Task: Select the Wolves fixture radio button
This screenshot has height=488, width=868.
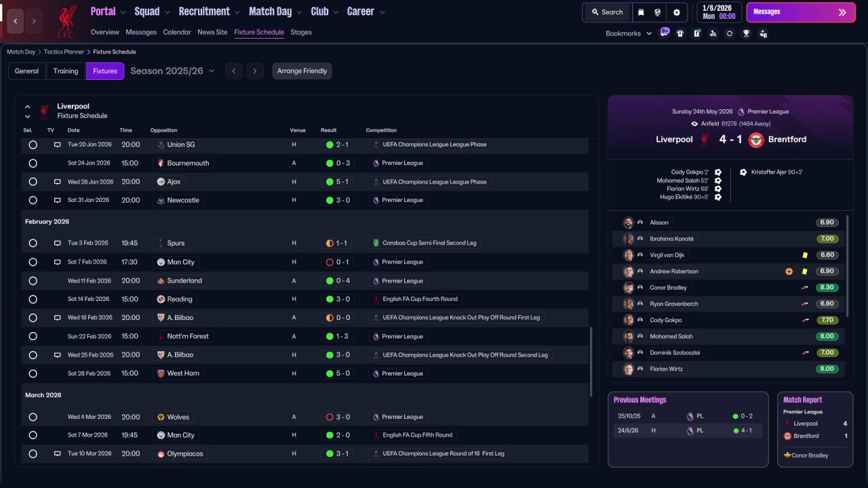Action: [33, 417]
